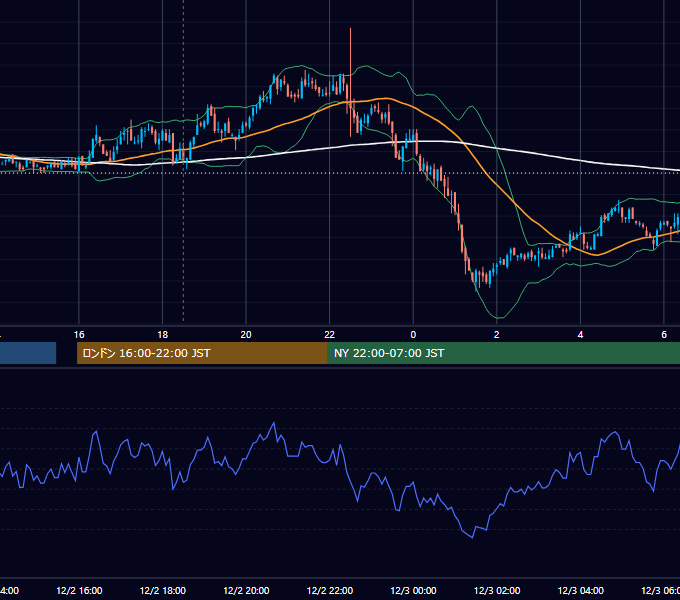Viewport: 680px width, 600px height.
Task: Click the 12/2 22:00 date label
Action: pyautogui.click(x=330, y=590)
